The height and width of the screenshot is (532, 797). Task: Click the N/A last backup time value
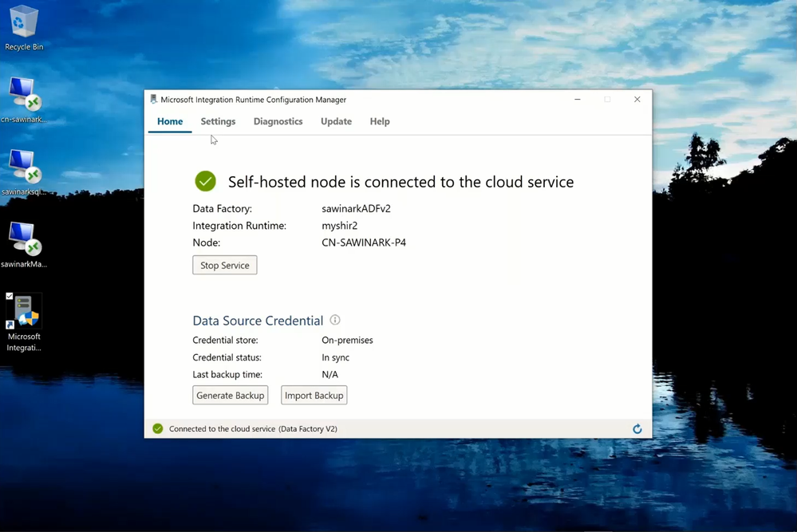click(329, 375)
